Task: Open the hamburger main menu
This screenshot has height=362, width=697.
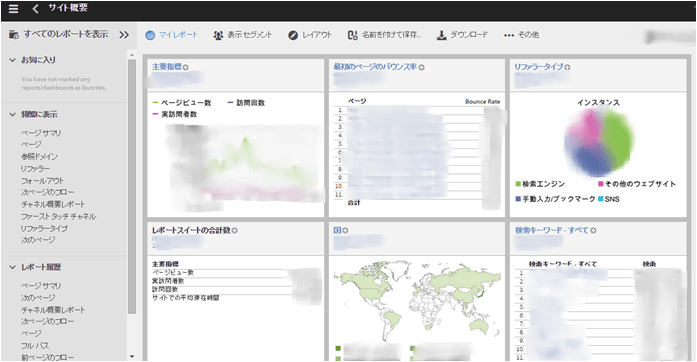Action: coord(13,8)
